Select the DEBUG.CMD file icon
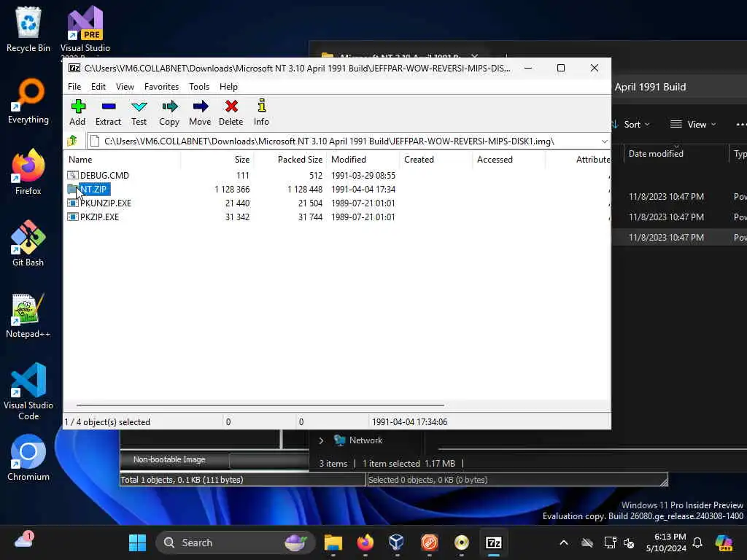Viewport: 747px width, 560px height. pos(72,175)
